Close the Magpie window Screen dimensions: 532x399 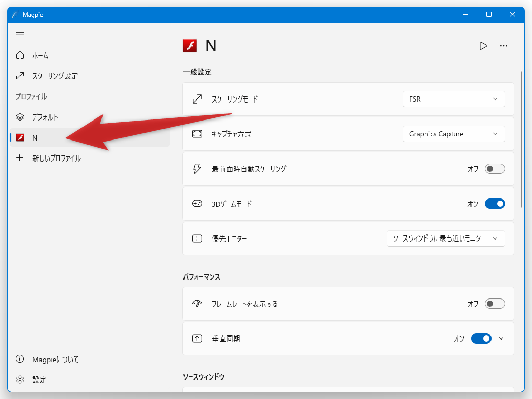(x=513, y=14)
